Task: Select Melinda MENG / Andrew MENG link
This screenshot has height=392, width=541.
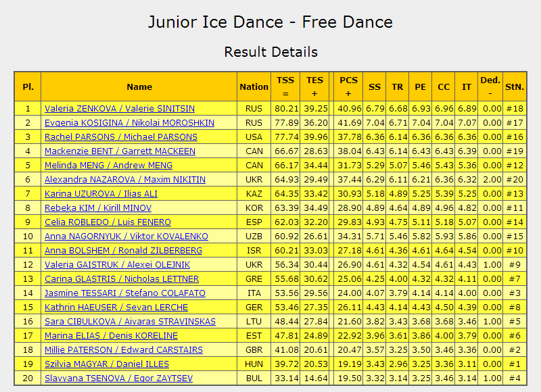Action: click(x=108, y=165)
